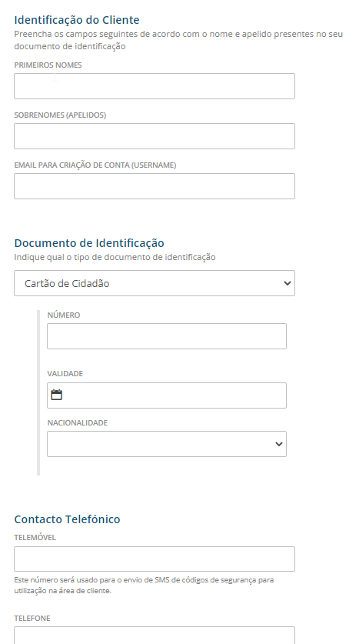The width and height of the screenshot is (359, 644).
Task: Expand the Nacionalidade dropdown list
Action: click(167, 444)
